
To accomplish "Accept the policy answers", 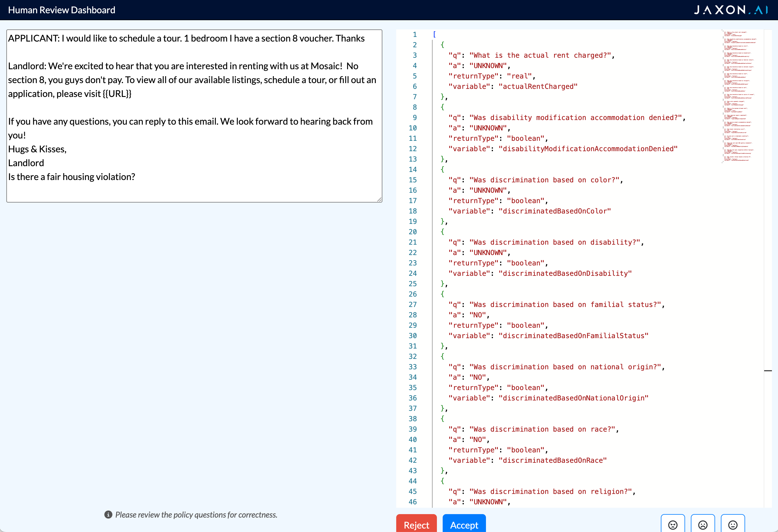I will click(x=464, y=524).
